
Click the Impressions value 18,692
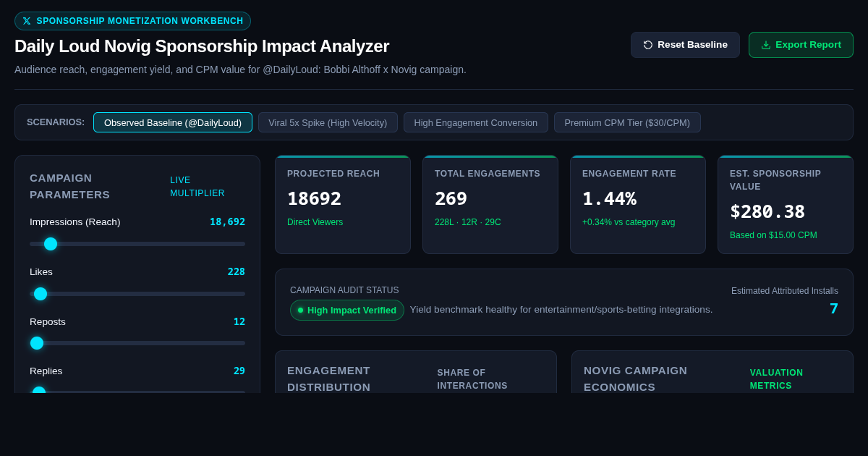(x=227, y=221)
